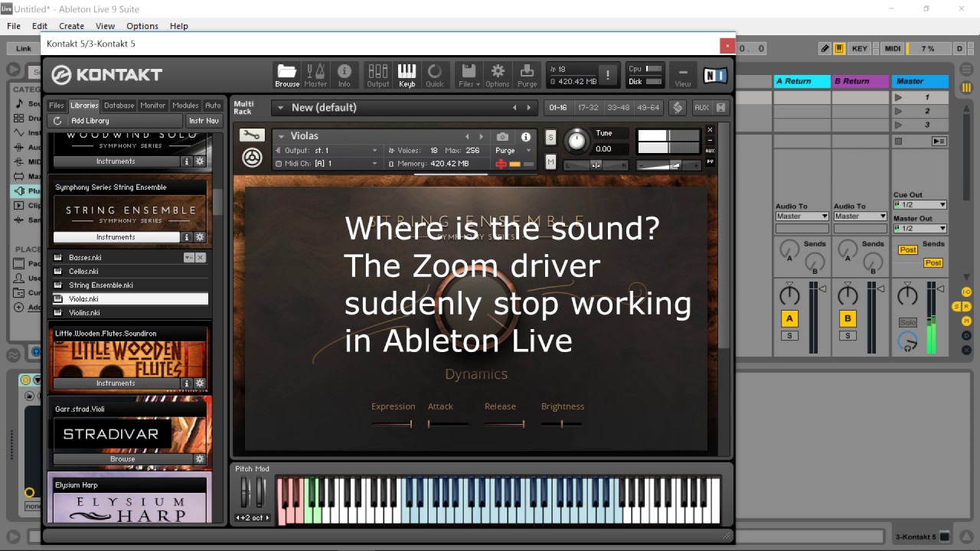Open Violas Purge dropdown
This screenshot has width=980, height=551.
513,151
